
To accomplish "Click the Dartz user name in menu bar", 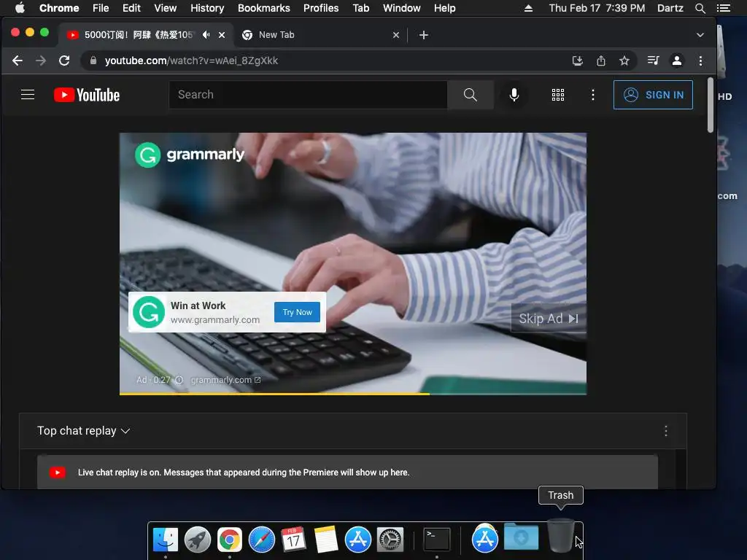I will [670, 8].
